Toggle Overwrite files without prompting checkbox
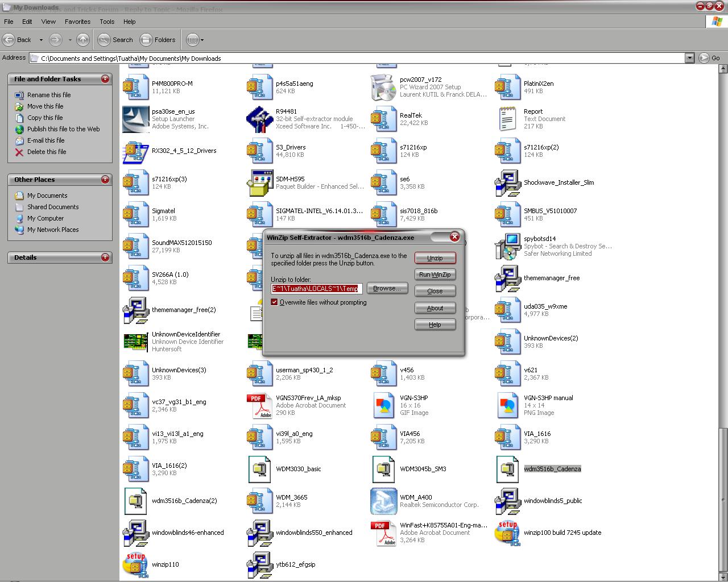Image resolution: width=728 pixels, height=582 pixels. (x=274, y=302)
